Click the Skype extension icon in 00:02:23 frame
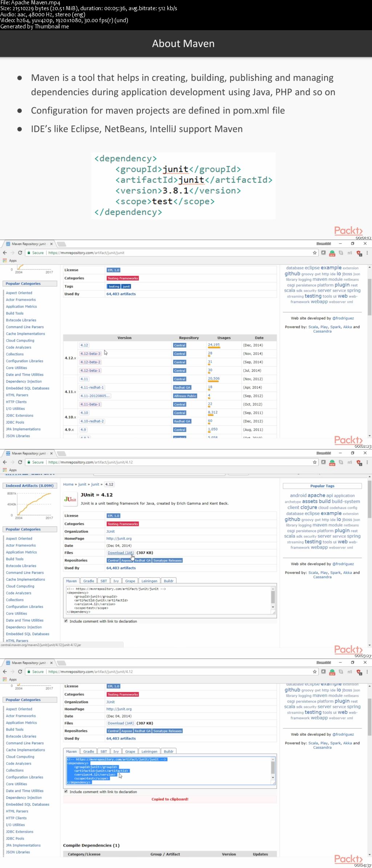 [341, 253]
